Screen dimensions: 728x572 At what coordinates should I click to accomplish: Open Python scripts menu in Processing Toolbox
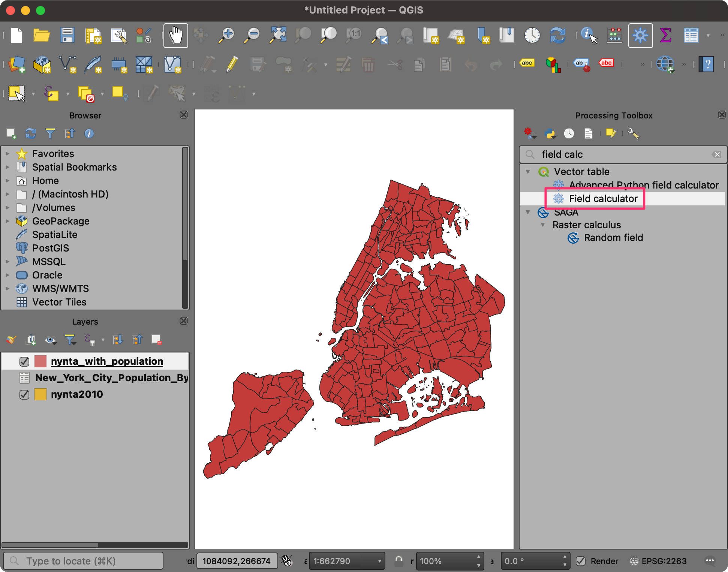pos(550,133)
